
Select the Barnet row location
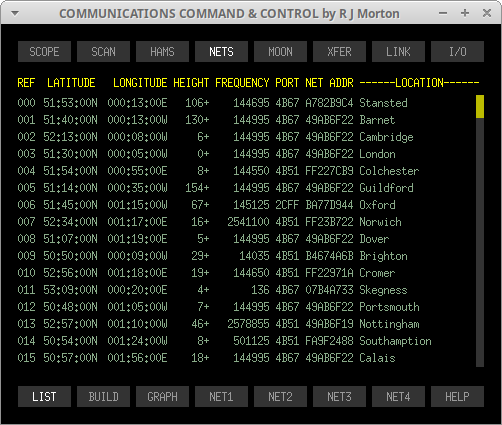pyautogui.click(x=377, y=120)
